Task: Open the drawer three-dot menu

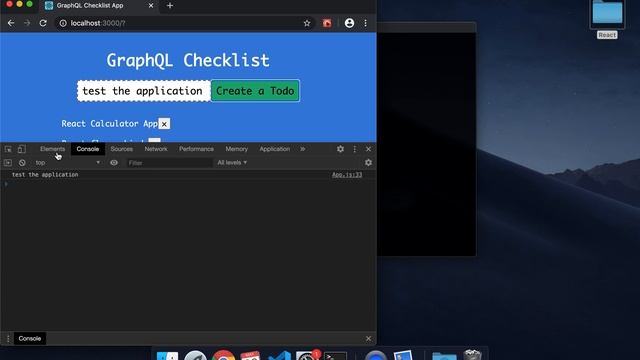Action: click(x=8, y=338)
